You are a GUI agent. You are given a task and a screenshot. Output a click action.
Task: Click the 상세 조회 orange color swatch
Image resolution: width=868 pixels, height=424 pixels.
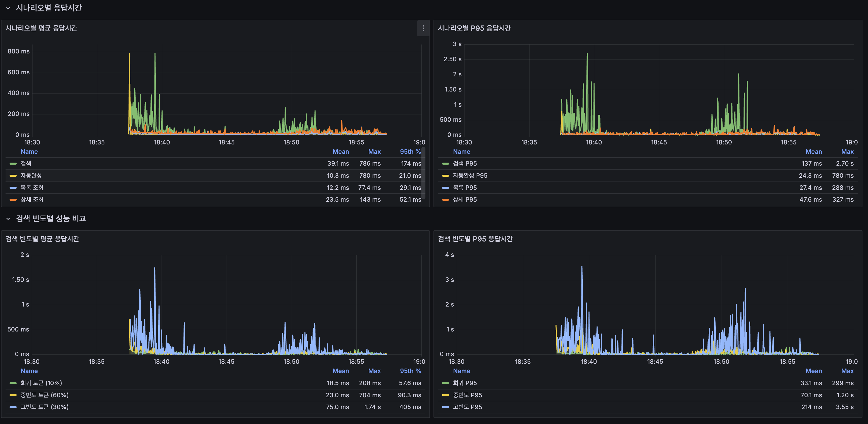click(13, 200)
